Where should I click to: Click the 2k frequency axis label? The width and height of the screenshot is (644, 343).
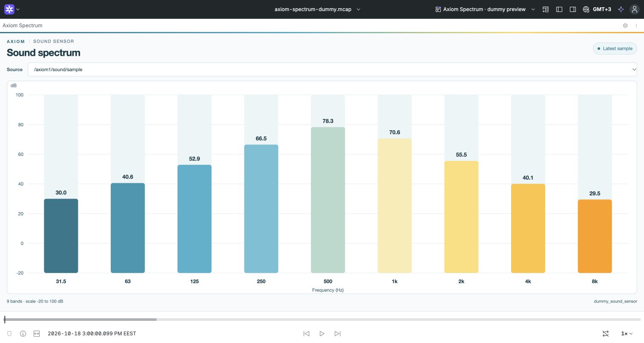[x=461, y=281]
